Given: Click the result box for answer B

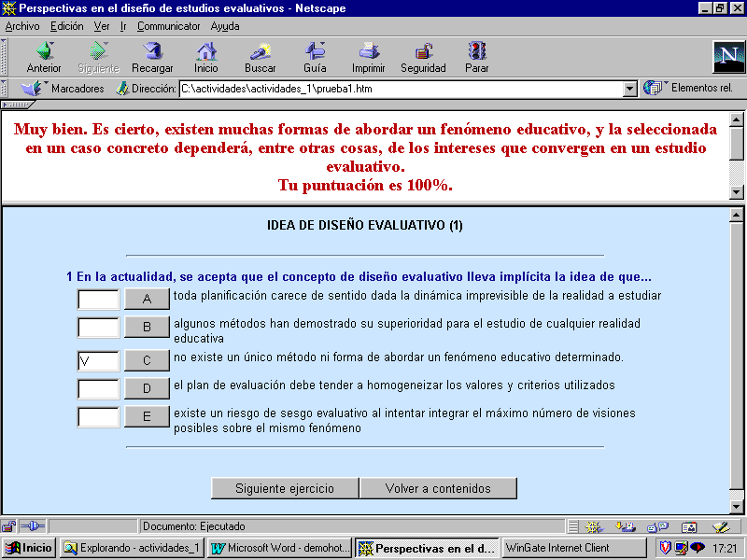Looking at the screenshot, I should pyautogui.click(x=98, y=328).
